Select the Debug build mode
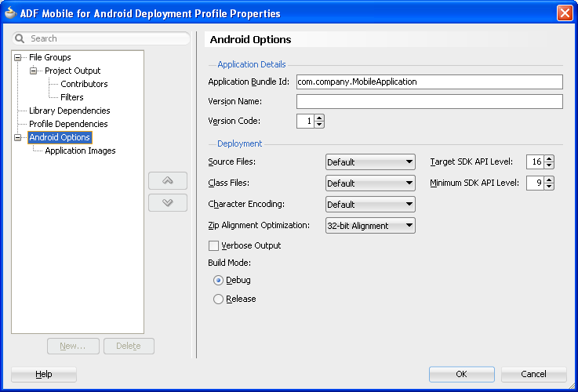 [218, 281]
